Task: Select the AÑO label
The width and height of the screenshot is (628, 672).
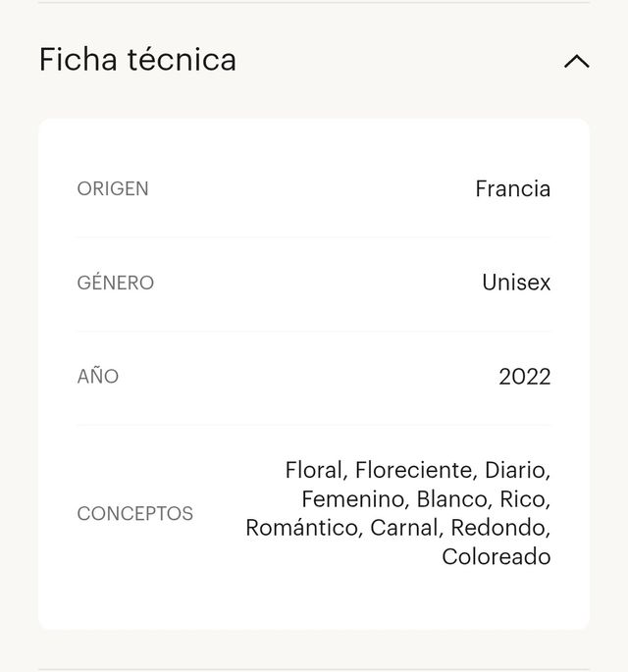Action: click(x=98, y=377)
